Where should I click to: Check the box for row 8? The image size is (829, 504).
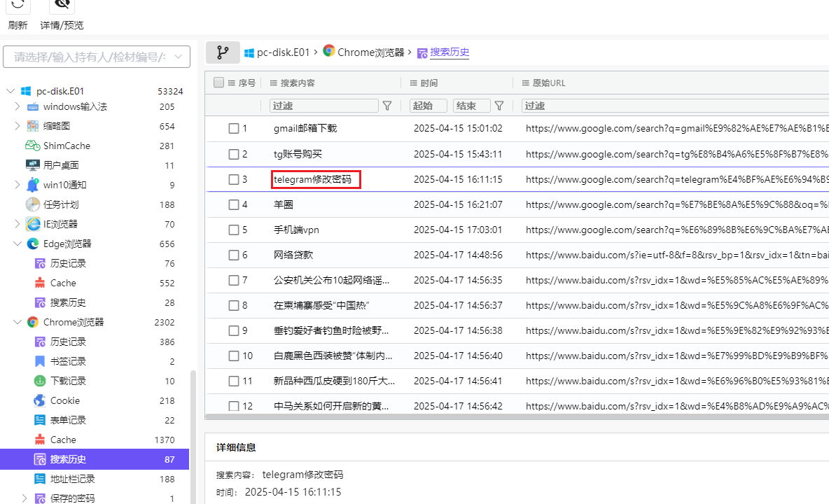[234, 305]
